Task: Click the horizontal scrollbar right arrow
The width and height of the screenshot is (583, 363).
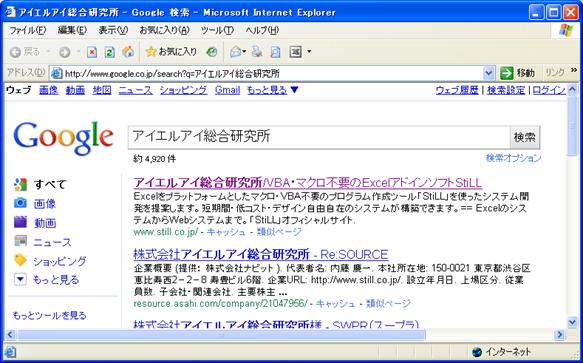Action: tap(560, 335)
